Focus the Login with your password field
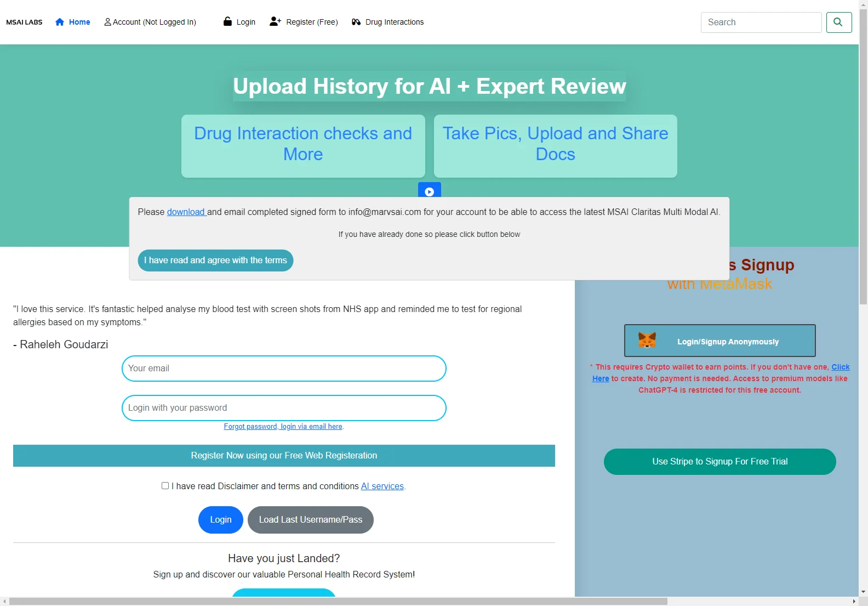The height and width of the screenshot is (606, 868). click(x=284, y=408)
